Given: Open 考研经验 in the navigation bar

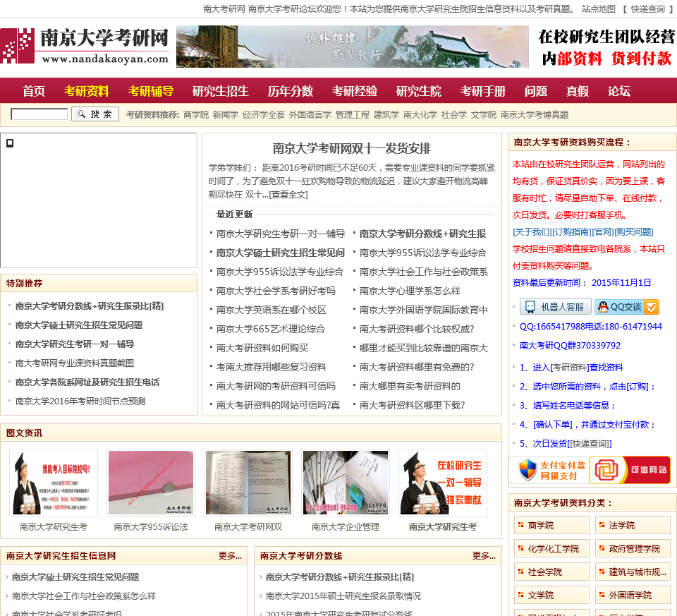Looking at the screenshot, I should pos(355,91).
